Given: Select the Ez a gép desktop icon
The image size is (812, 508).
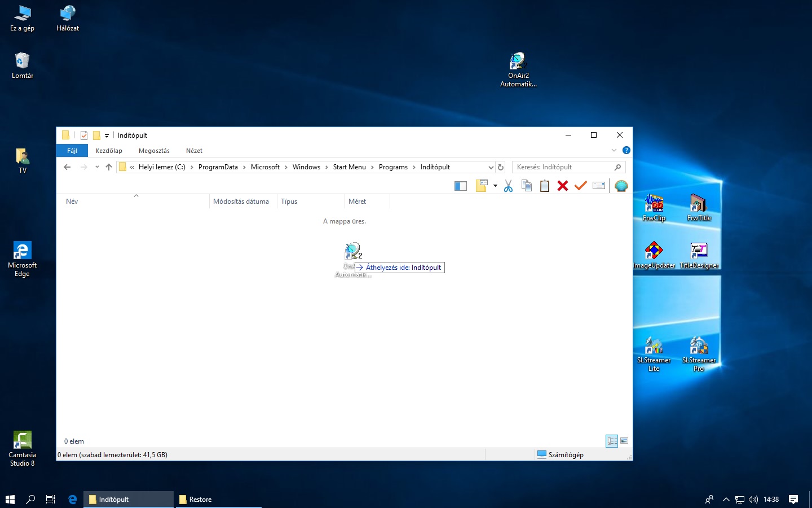Looking at the screenshot, I should [x=22, y=18].
